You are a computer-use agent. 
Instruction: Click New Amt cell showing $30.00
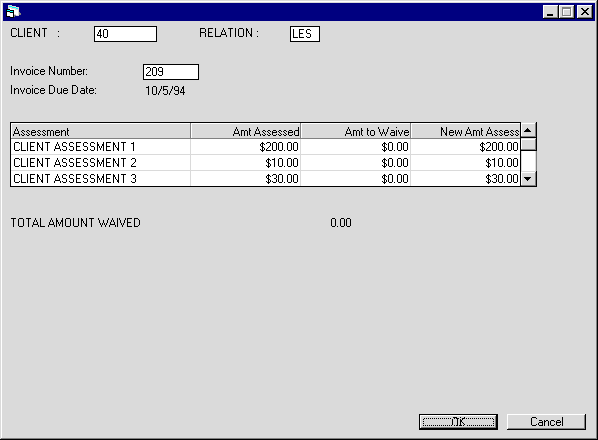(x=466, y=178)
